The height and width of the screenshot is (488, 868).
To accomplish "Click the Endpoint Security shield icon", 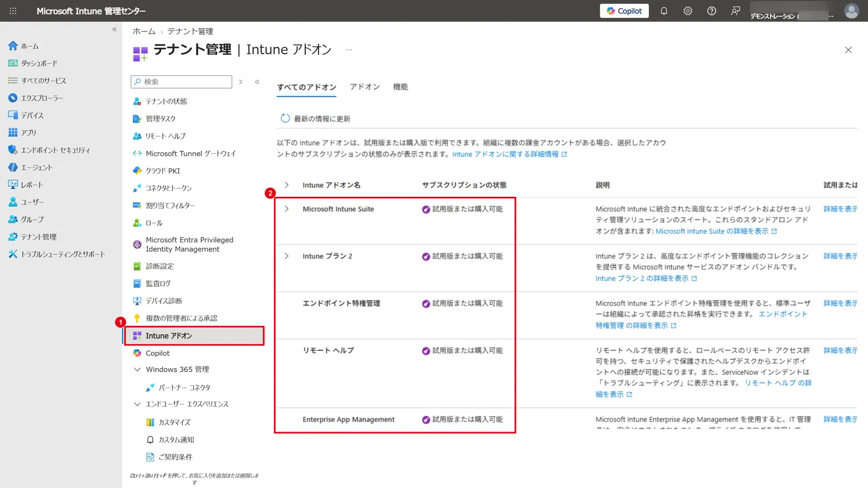I will [x=13, y=150].
